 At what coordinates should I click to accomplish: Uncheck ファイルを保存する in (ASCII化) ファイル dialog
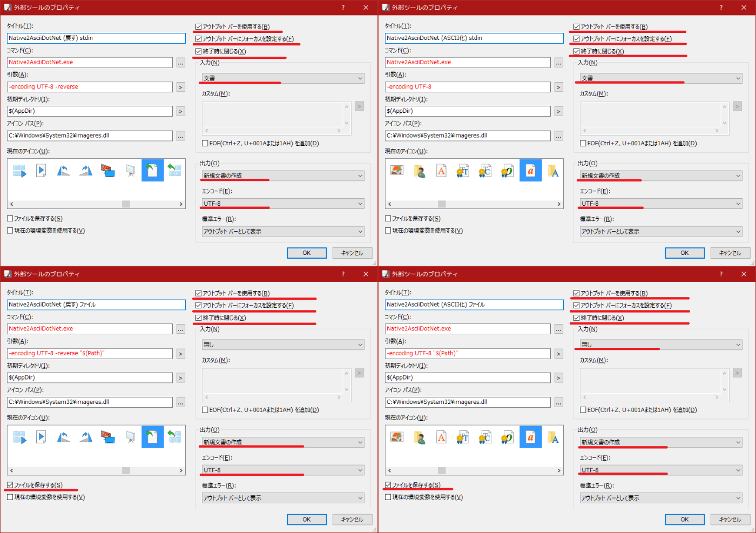coord(388,485)
